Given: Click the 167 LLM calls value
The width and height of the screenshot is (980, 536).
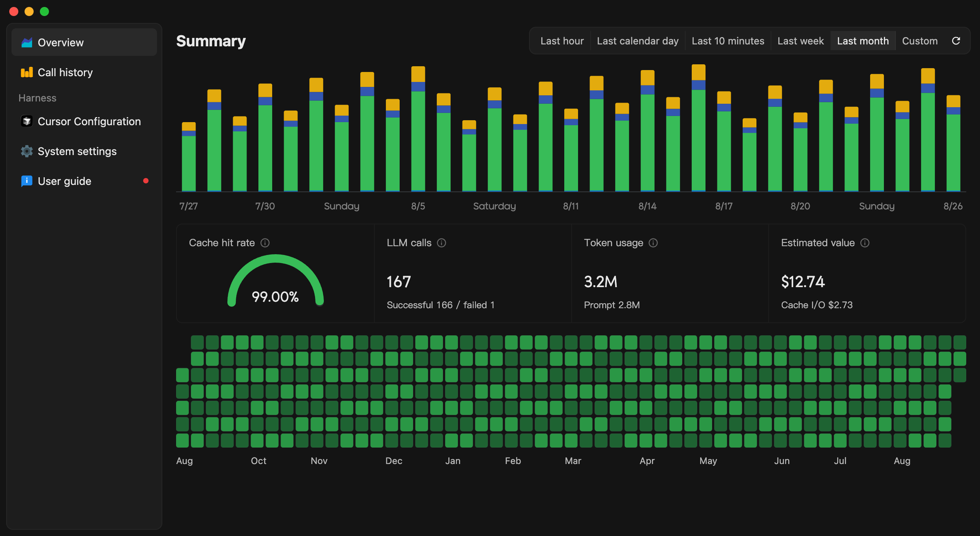Looking at the screenshot, I should click(x=399, y=282).
